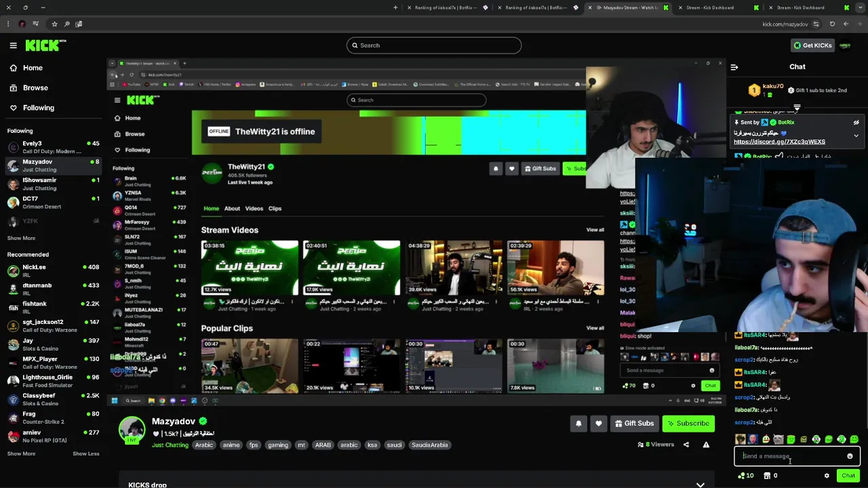Collapse the chat panel icon
Screen dimensions: 868x488
(734, 67)
